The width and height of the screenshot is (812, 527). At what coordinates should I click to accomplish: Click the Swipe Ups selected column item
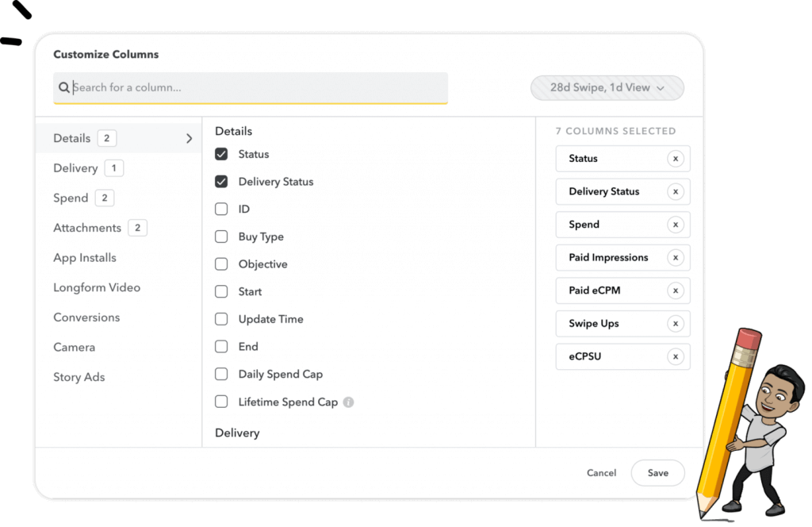coord(623,323)
